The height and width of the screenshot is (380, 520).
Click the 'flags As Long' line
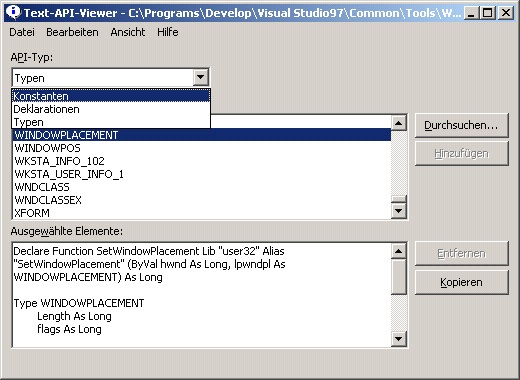point(69,329)
